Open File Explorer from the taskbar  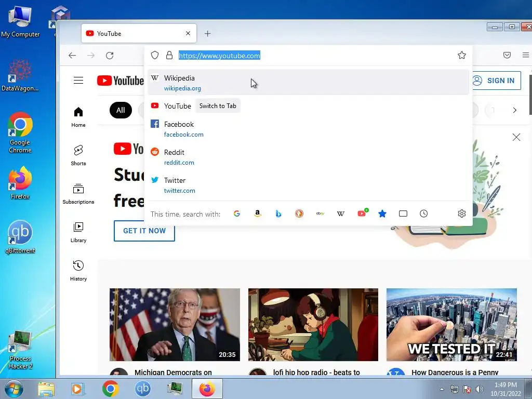(x=46, y=389)
